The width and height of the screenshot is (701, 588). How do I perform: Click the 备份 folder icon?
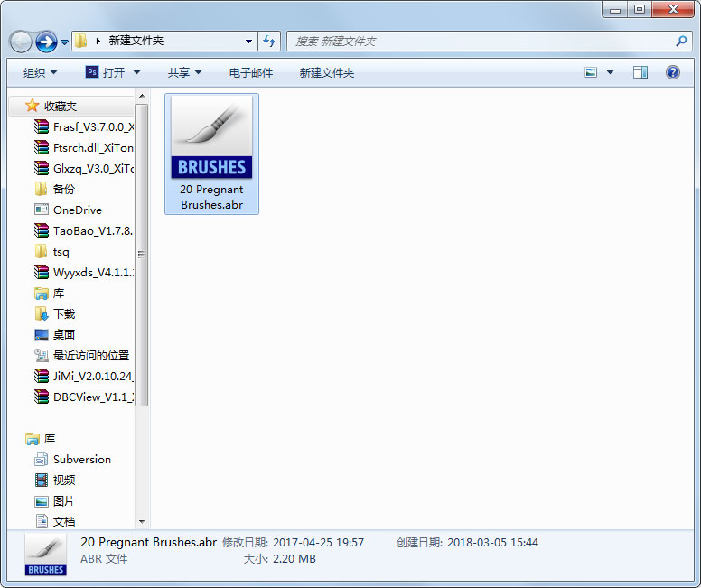[42, 189]
